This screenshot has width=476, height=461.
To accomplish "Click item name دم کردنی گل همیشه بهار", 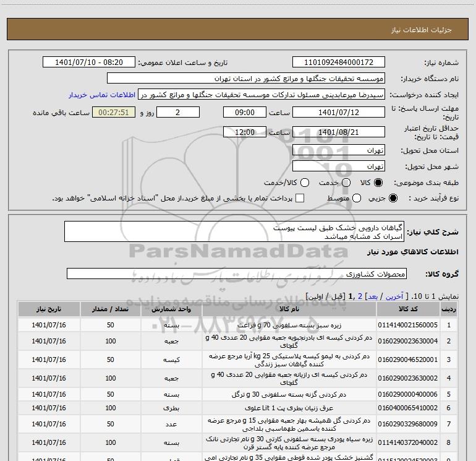I will tap(289, 424).
